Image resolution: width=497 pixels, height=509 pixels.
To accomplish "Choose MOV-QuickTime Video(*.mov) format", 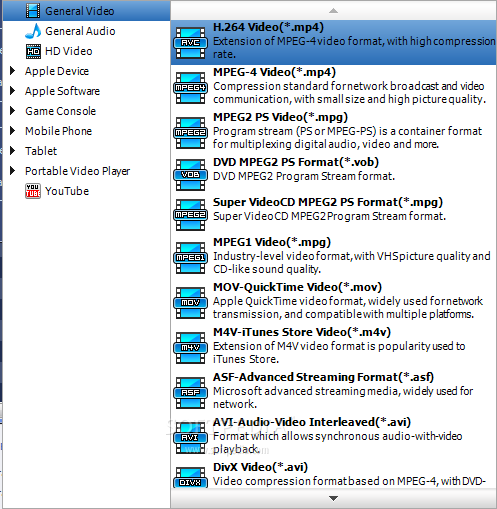I will coord(333,303).
